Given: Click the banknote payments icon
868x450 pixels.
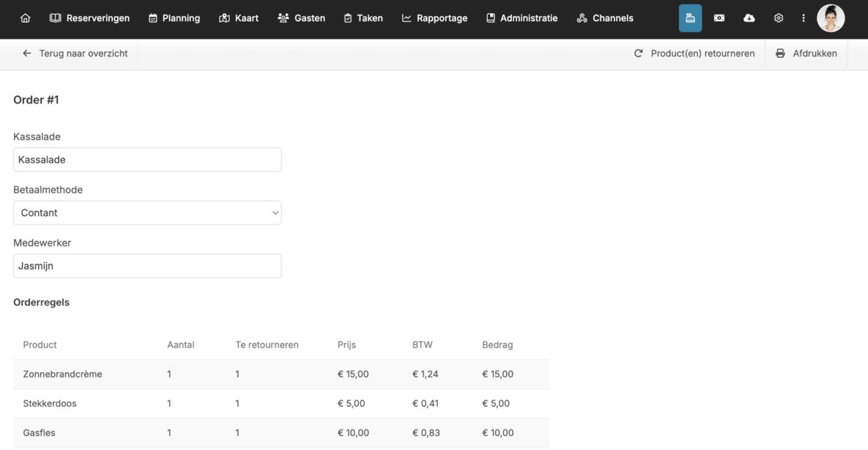Looking at the screenshot, I should pos(719,18).
